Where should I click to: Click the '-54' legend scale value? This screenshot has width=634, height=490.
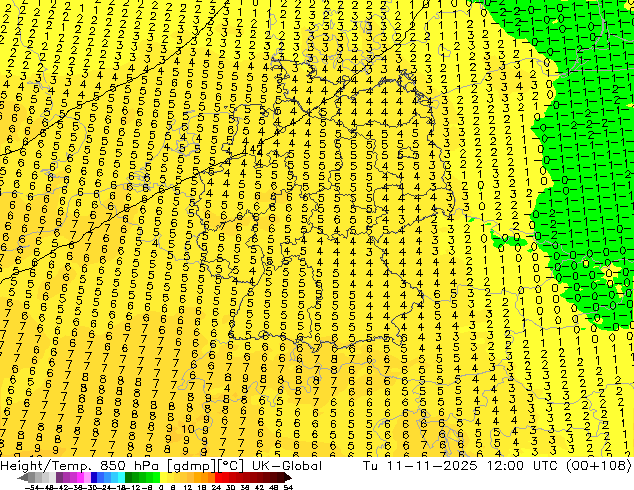[32, 487]
